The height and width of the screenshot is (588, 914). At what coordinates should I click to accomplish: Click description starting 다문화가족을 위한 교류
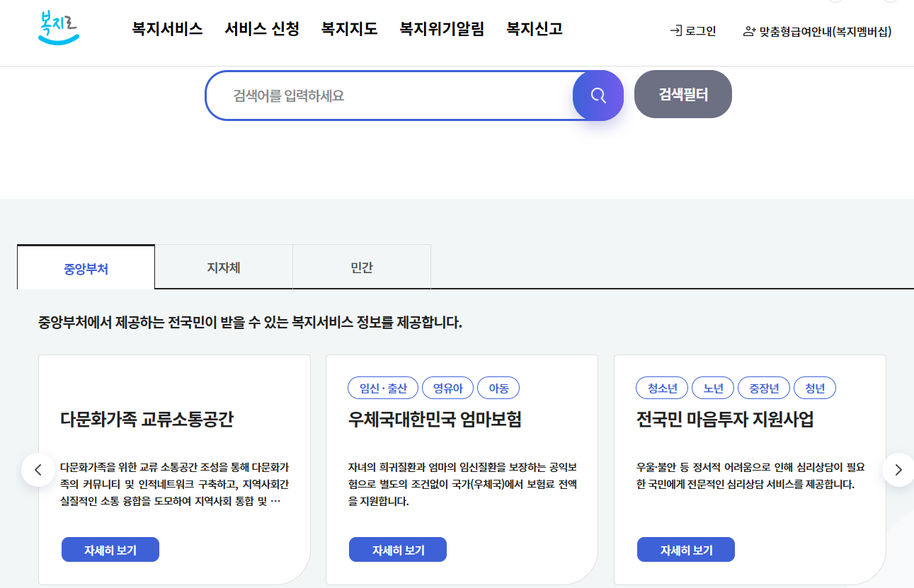(175, 485)
